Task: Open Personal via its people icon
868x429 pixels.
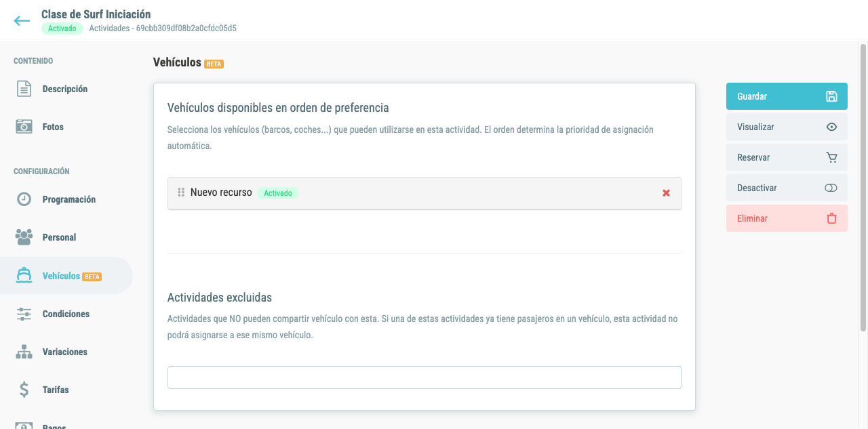Action: pos(24,237)
